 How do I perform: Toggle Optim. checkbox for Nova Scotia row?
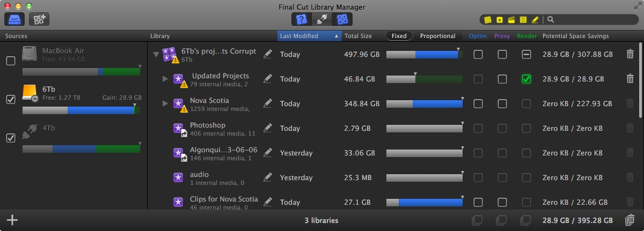[478, 103]
